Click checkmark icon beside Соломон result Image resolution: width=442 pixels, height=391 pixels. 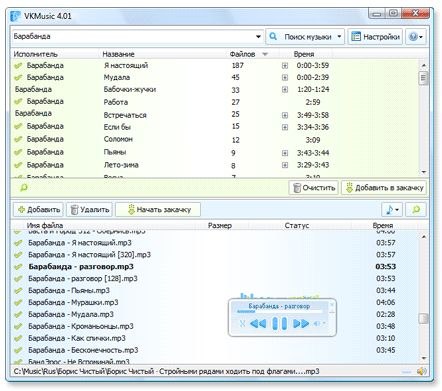(18, 139)
